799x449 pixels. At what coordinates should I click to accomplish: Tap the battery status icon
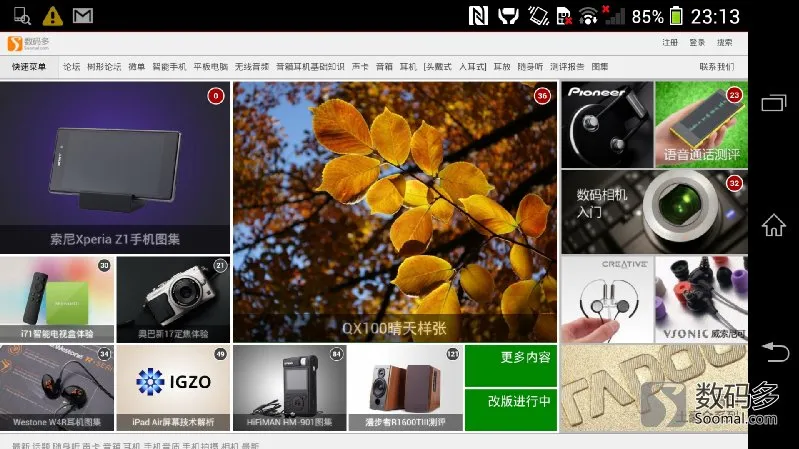(676, 16)
